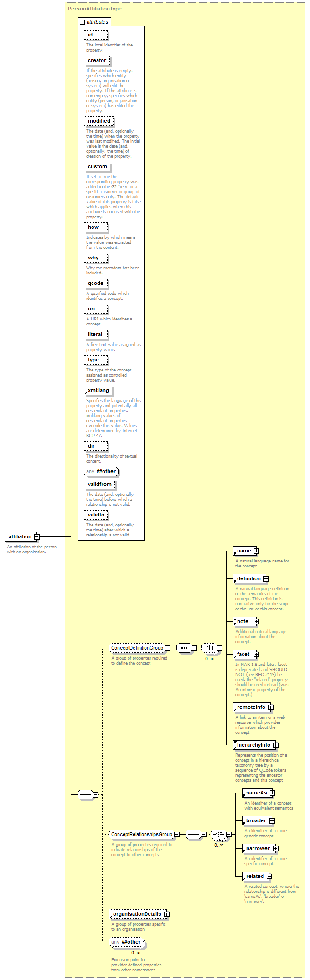Select the creator attribute box
The image size is (310, 980).
pos(97,61)
